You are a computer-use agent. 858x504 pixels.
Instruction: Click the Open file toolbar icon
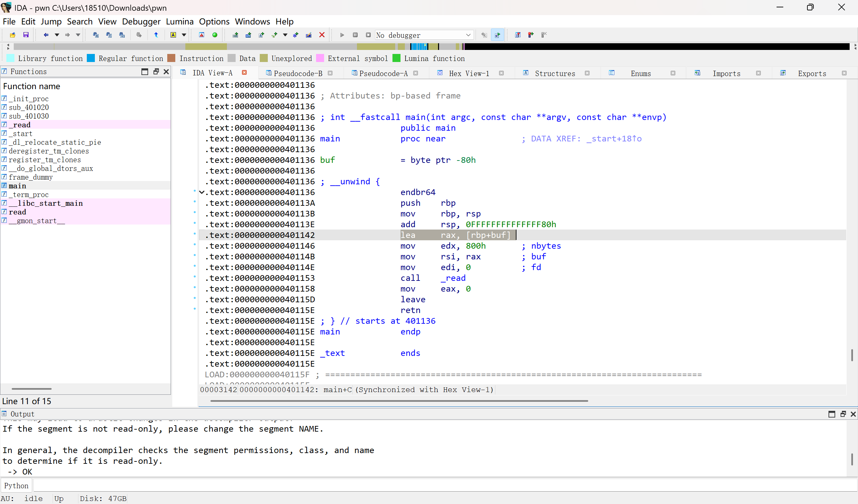[13, 35]
